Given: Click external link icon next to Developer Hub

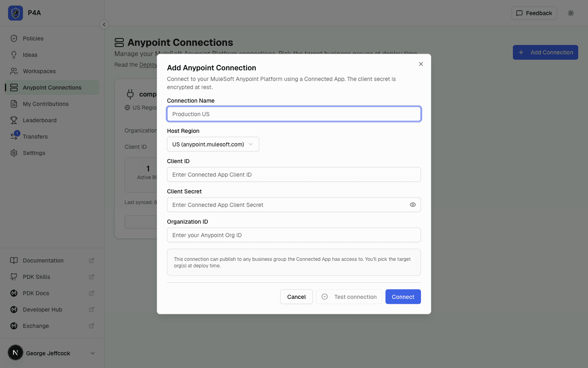Looking at the screenshot, I should 91,310.
